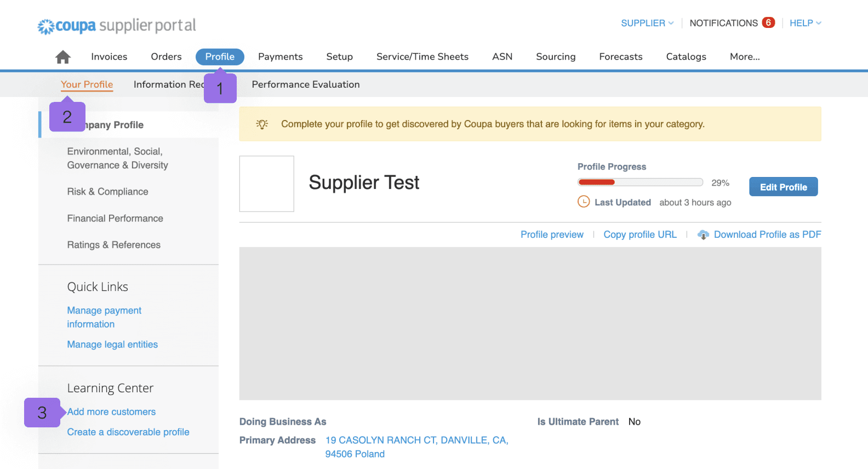Click the Coupa supplier portal logo
This screenshot has width=868, height=469.
click(117, 26)
